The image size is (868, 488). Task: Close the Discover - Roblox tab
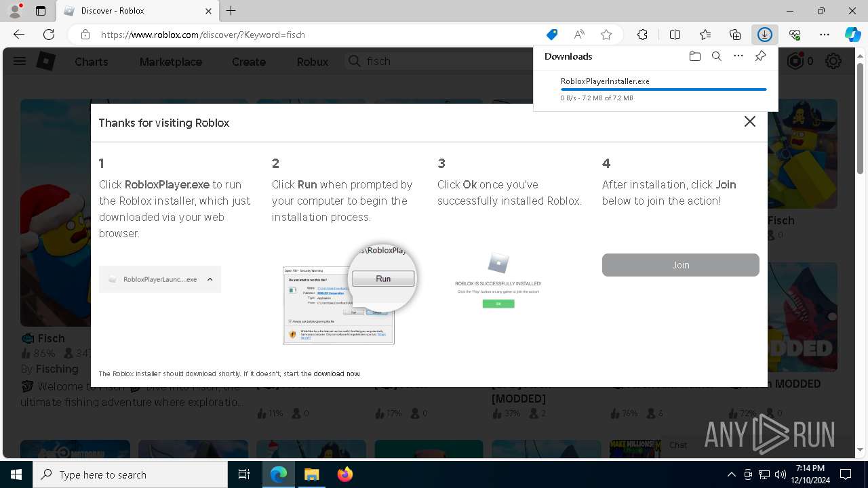click(x=209, y=11)
